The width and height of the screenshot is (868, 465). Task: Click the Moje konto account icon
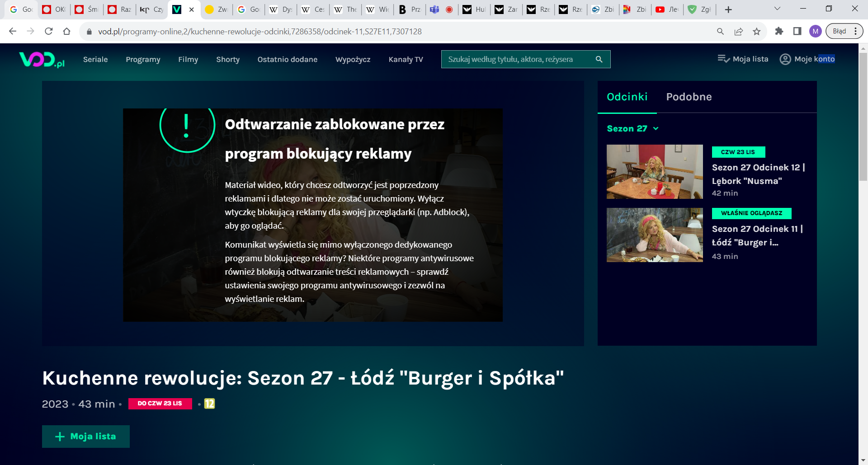coord(785,59)
